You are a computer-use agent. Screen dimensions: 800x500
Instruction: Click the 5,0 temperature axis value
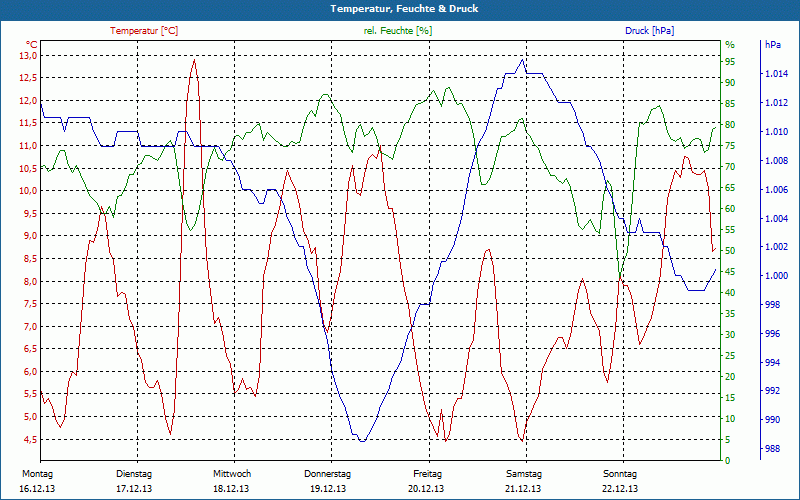click(x=31, y=417)
